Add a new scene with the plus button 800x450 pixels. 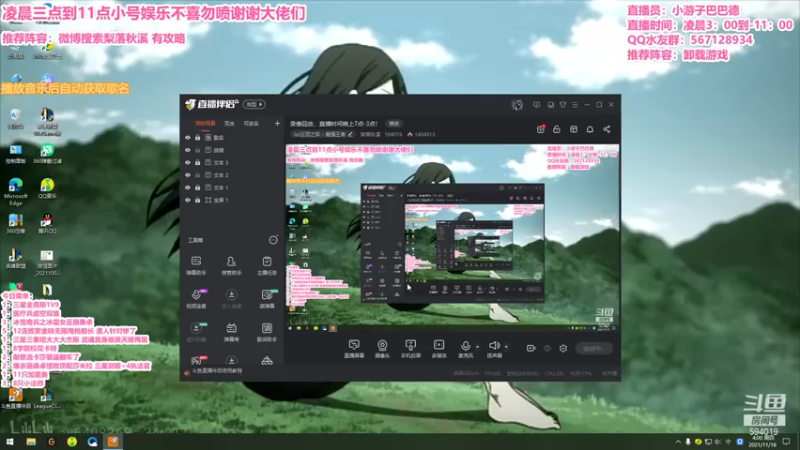(277, 123)
